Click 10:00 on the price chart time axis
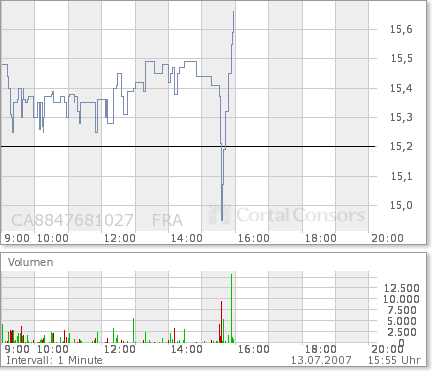Image resolution: width=432 pixels, height=372 pixels. click(53, 238)
